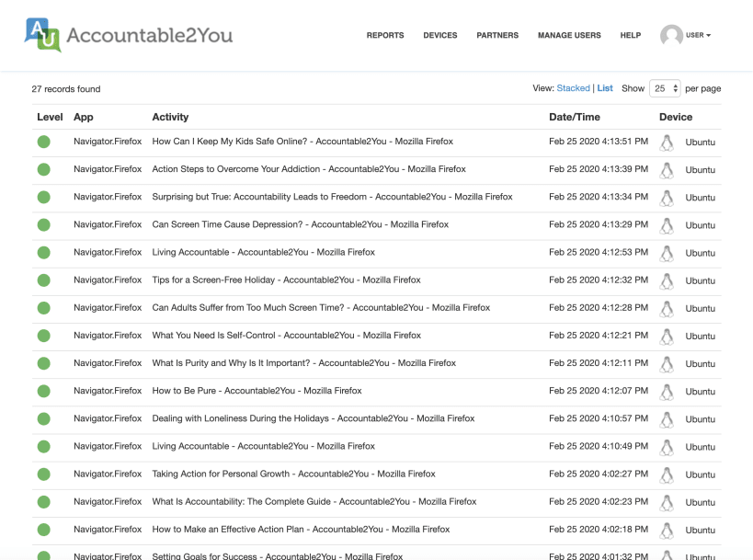Click the green level dot for How Can I Keep My Kids Safe Online
753x560 pixels.
(44, 142)
